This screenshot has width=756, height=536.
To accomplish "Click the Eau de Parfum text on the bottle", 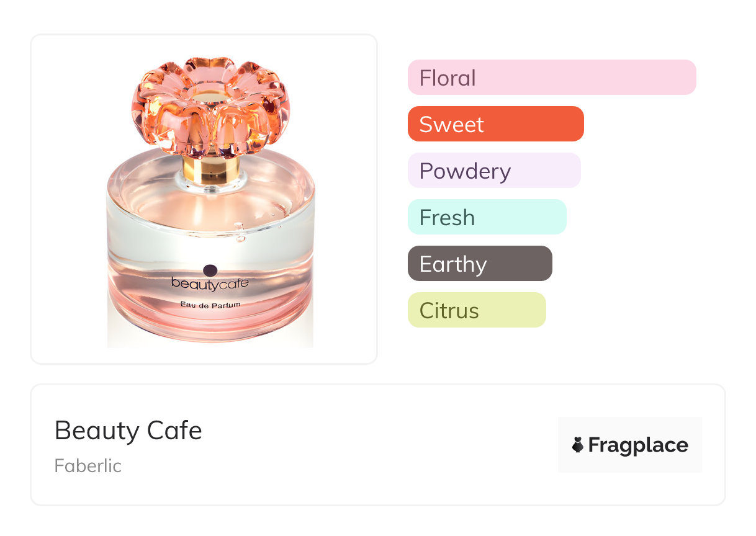I will [210, 305].
